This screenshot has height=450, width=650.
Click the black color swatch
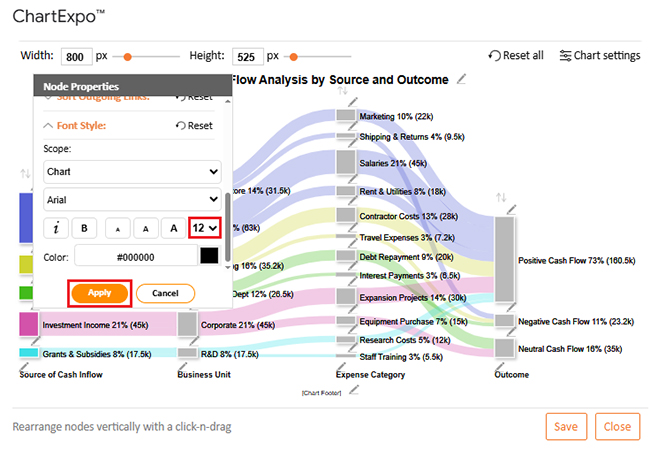[x=209, y=256]
